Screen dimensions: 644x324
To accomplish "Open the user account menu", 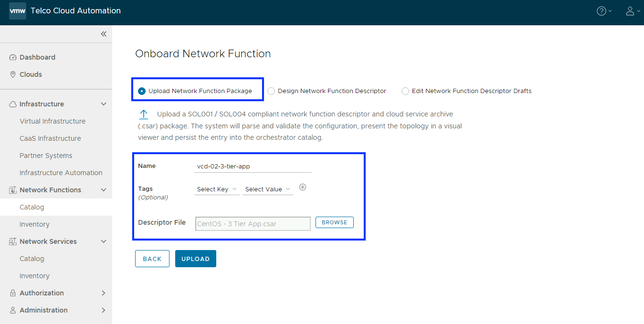I will point(630,11).
